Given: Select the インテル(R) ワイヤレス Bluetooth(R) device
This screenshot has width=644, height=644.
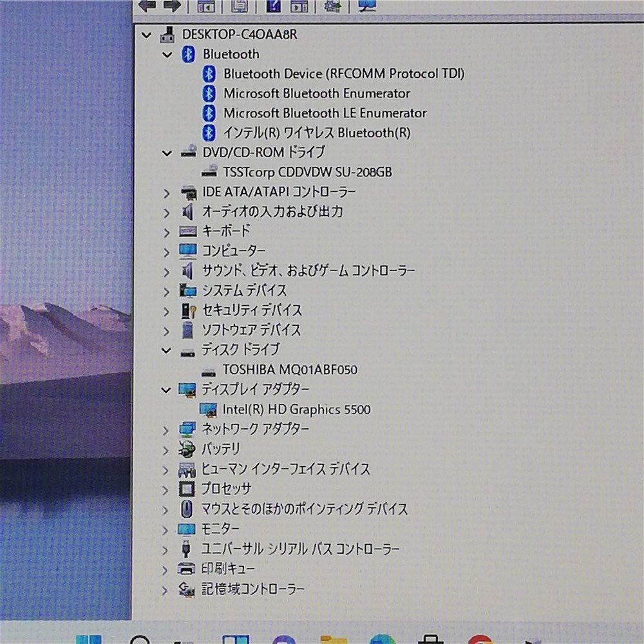Looking at the screenshot, I should (316, 133).
